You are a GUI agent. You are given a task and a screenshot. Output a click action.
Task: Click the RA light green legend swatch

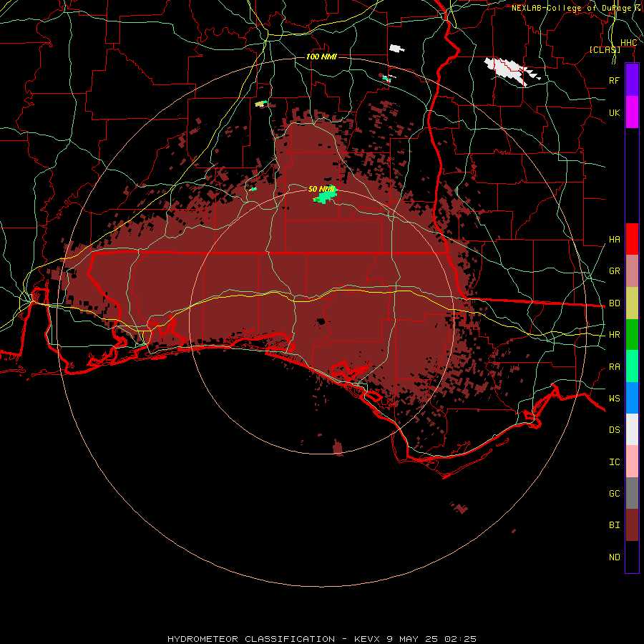[632, 366]
